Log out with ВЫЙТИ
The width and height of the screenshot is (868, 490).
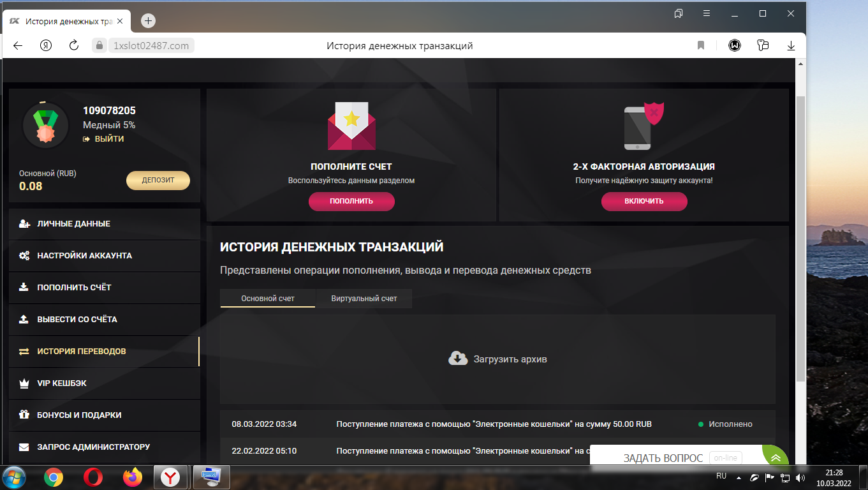[103, 139]
